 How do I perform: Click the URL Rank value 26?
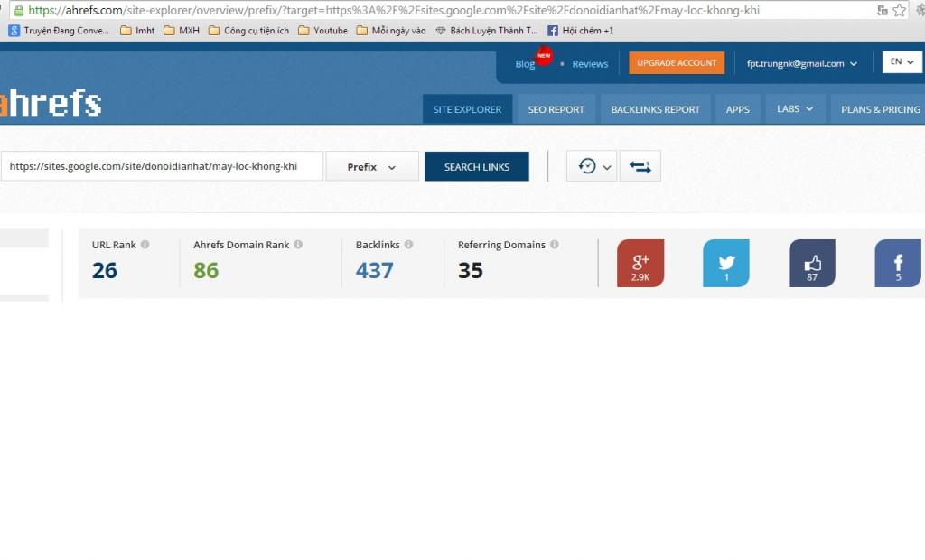pos(105,270)
